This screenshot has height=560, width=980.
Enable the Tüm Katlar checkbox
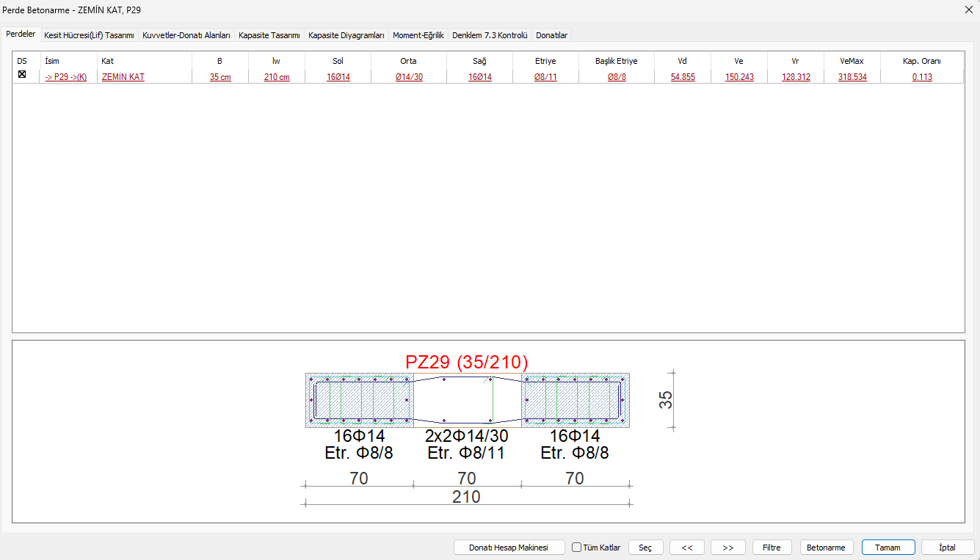[x=577, y=548]
